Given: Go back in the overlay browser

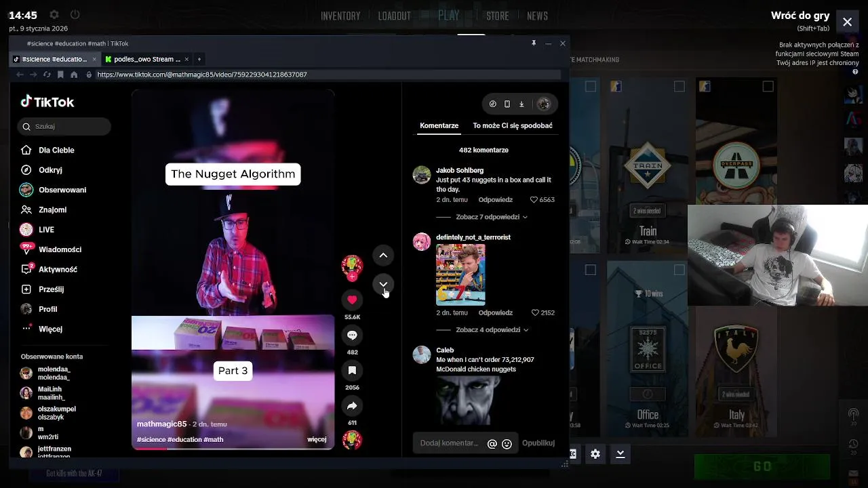Looking at the screenshot, I should pyautogui.click(x=20, y=75).
